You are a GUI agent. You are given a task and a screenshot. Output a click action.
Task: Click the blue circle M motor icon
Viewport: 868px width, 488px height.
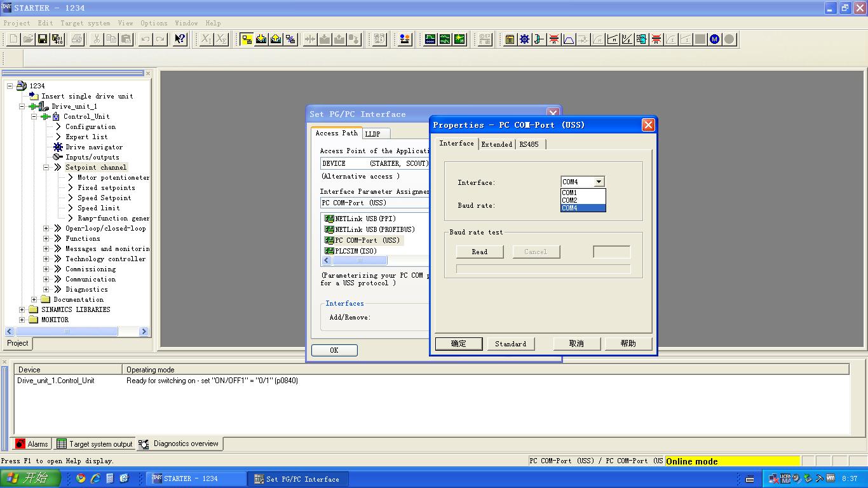tap(715, 39)
